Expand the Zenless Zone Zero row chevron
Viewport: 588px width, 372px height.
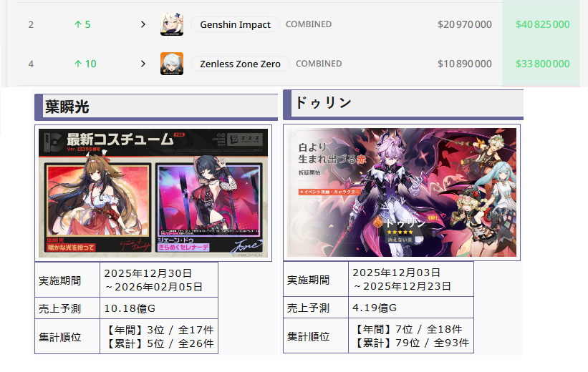pos(143,64)
